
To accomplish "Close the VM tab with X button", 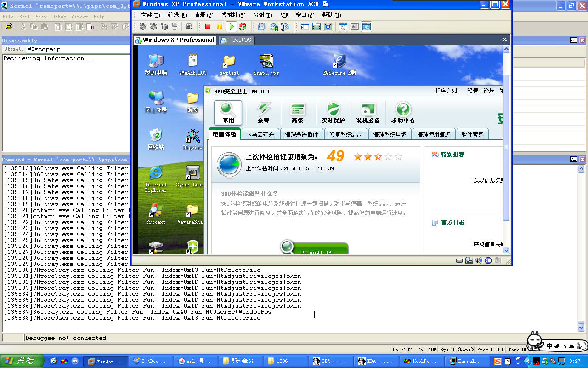I will point(504,40).
